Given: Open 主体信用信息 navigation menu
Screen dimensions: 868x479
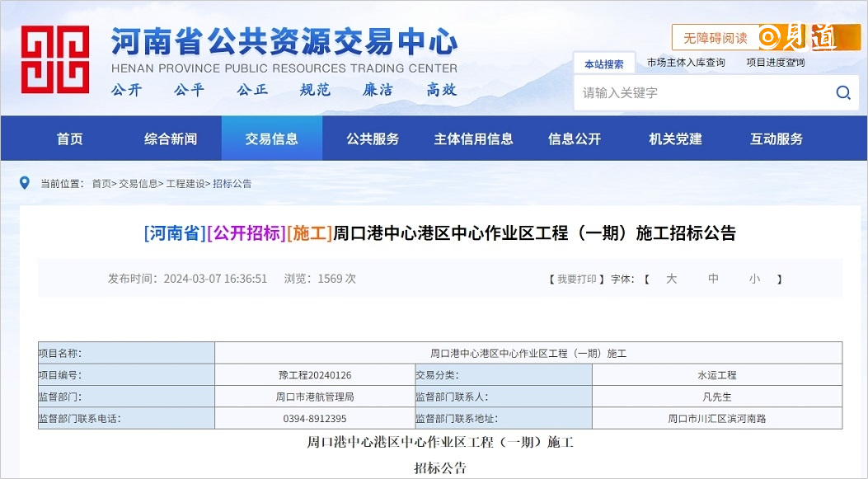Looking at the screenshot, I should tap(473, 139).
